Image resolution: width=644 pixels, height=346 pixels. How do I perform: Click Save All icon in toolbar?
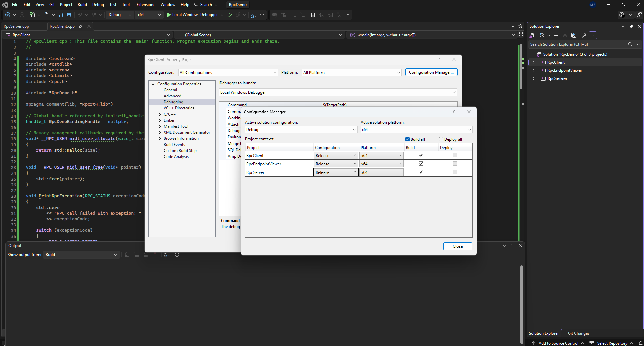point(69,15)
